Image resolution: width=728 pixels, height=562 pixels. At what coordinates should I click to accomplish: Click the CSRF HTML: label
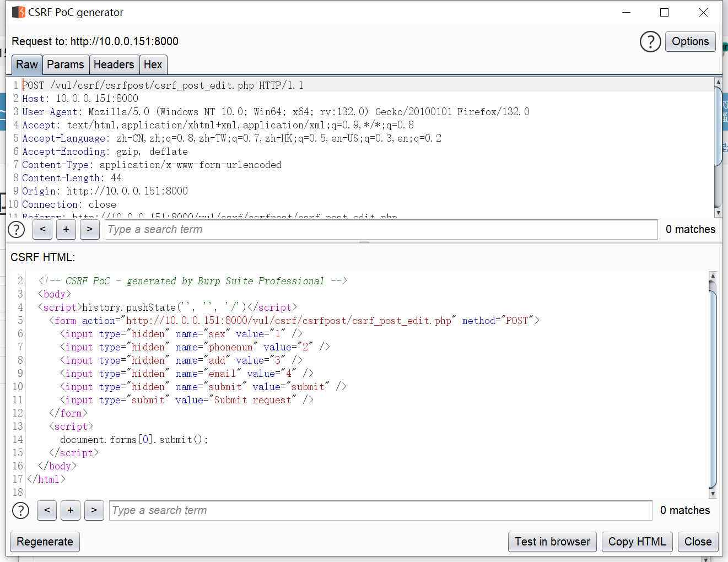click(x=43, y=257)
